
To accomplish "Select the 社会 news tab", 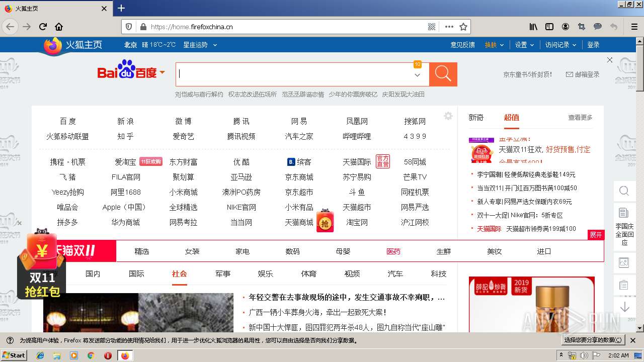I will [179, 274].
